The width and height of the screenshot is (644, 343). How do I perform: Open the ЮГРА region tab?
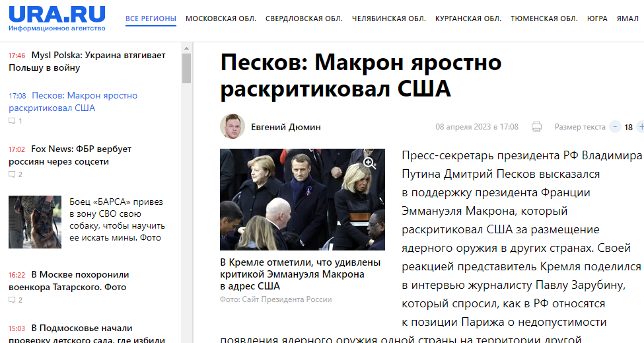[x=597, y=19]
